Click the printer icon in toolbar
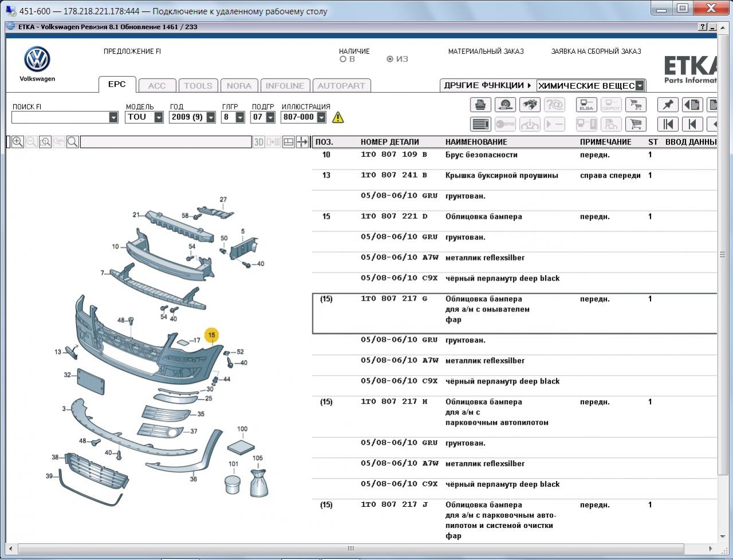 pyautogui.click(x=480, y=105)
